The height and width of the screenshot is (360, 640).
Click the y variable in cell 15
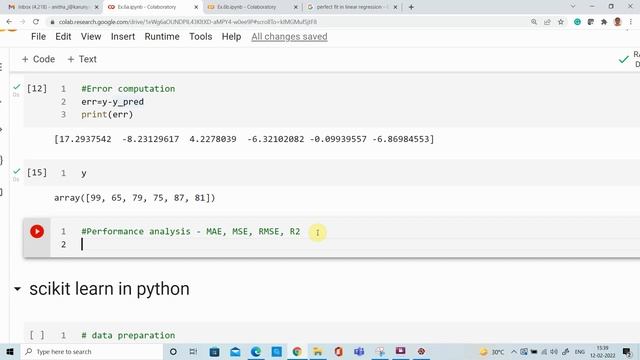[84, 173]
